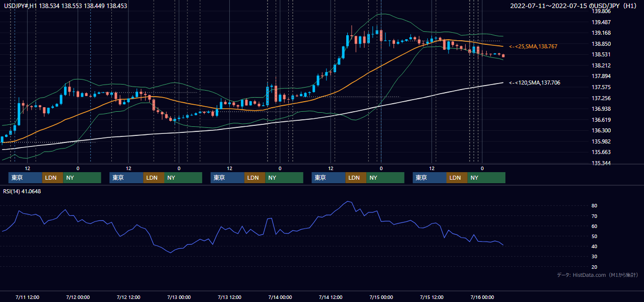Click the white 120,SMA,137.706 label
Viewport: 644px width, 302px height.
535,83
